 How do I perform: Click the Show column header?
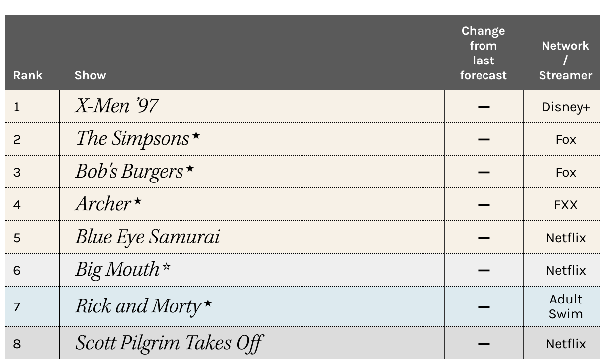click(x=90, y=75)
